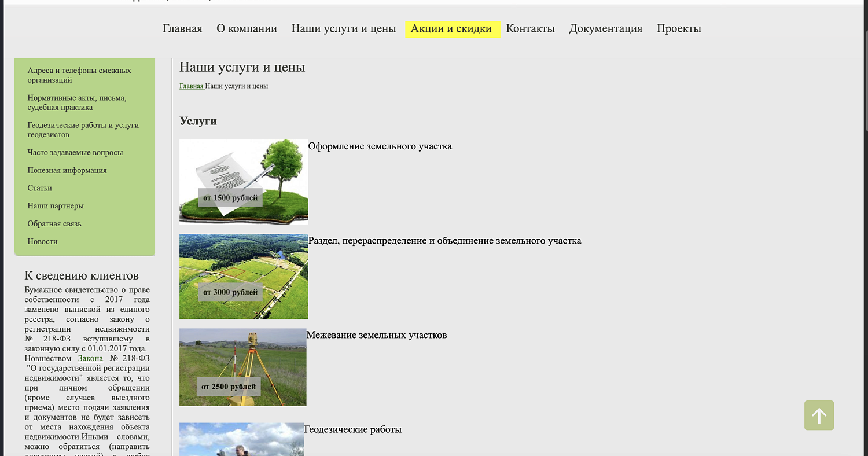This screenshot has width=868, height=456.
Task: Open Геодезические работы и услуги геодезистов sidebar link
Action: click(x=83, y=130)
